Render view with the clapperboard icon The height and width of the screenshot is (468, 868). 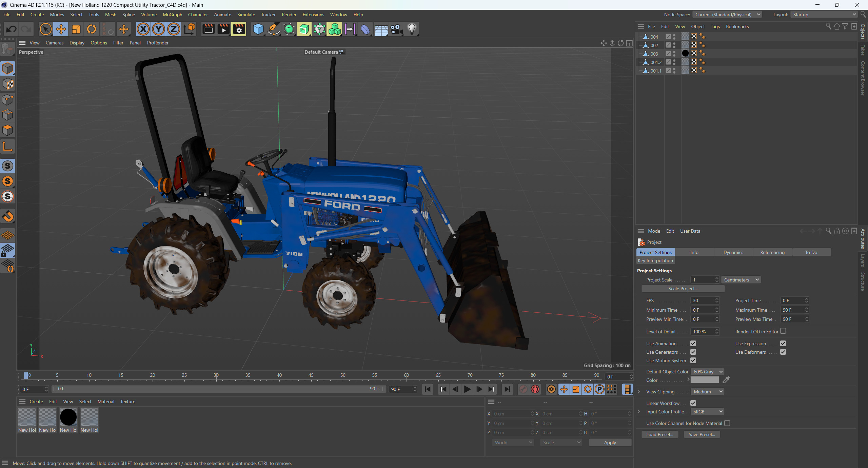(208, 29)
